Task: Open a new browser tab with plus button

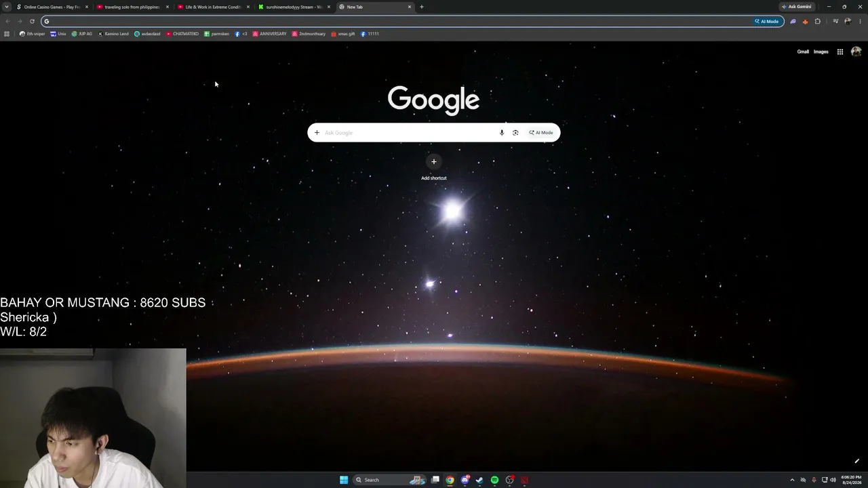Action: 422,7
